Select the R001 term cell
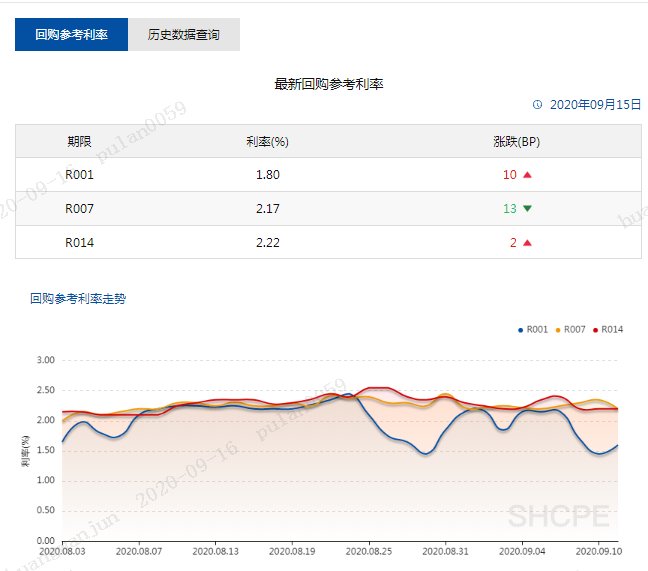Screen dimensions: 648x571 pyautogui.click(x=79, y=175)
